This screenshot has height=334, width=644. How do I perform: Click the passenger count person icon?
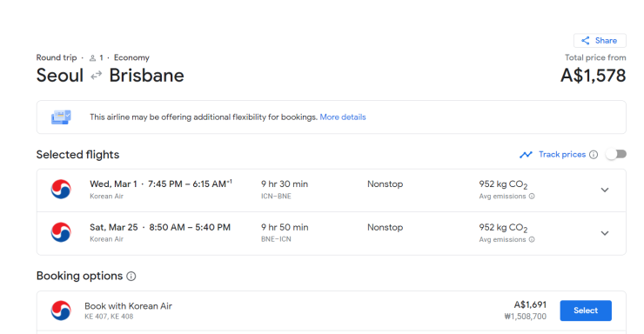[93, 58]
